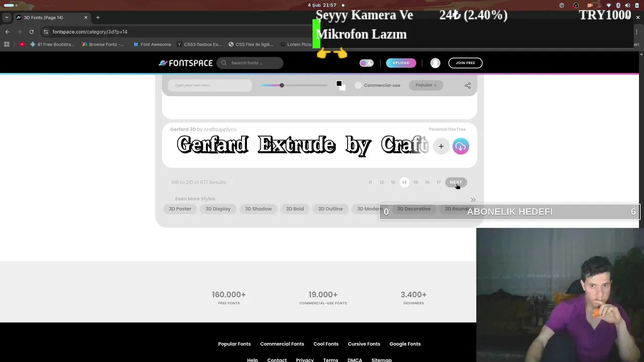Reload the page with refresh icon
The image size is (644, 362).
tap(31, 32)
